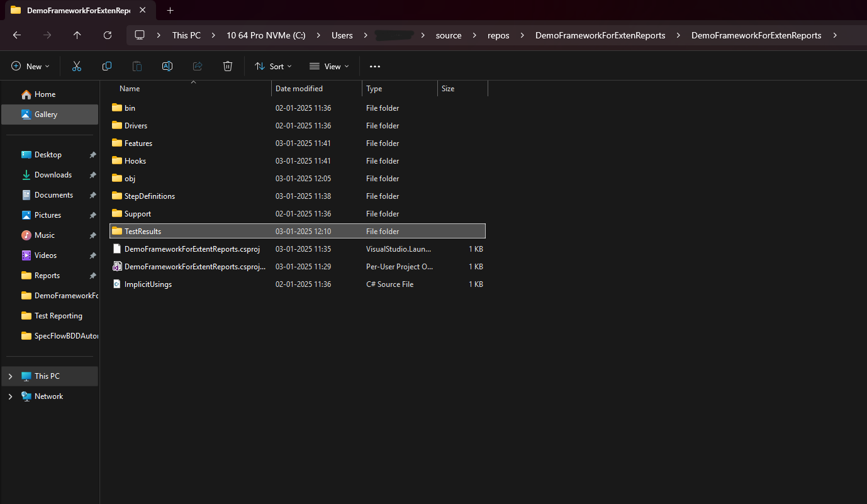The height and width of the screenshot is (504, 867).
Task: Select the Hooks folder row
Action: click(x=298, y=161)
